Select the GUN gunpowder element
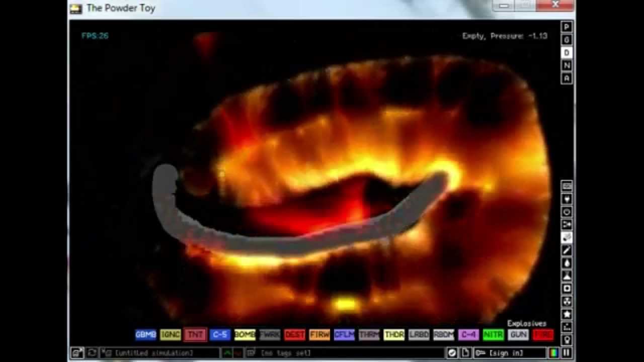 pos(518,334)
